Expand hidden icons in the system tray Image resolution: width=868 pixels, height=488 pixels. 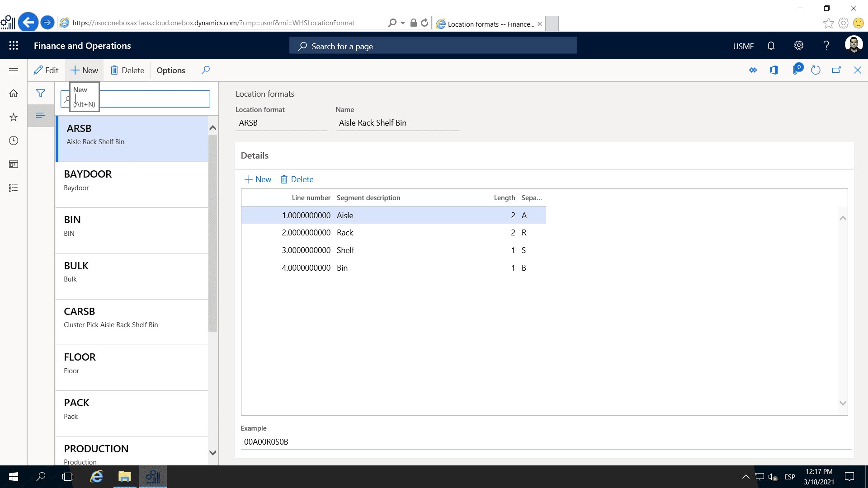tap(746, 476)
